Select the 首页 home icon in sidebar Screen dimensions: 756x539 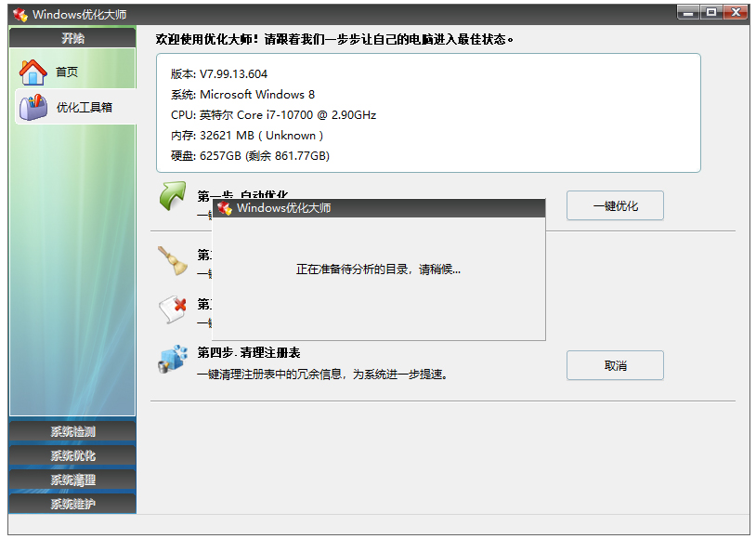[x=32, y=71]
